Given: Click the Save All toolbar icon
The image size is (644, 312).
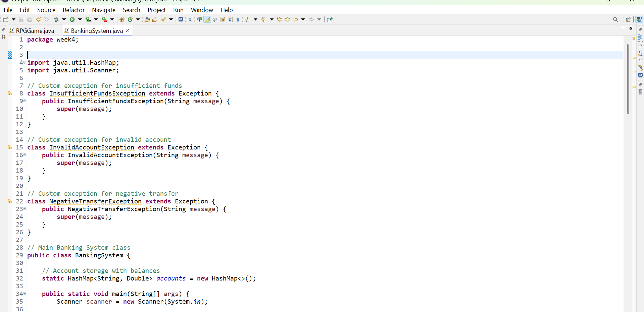Looking at the screenshot, I should 30,20.
